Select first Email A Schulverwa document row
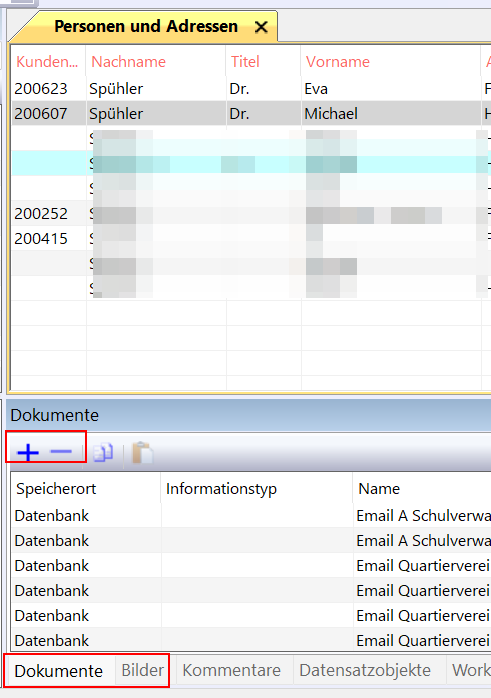Image resolution: width=491 pixels, height=698 pixels. click(x=251, y=515)
